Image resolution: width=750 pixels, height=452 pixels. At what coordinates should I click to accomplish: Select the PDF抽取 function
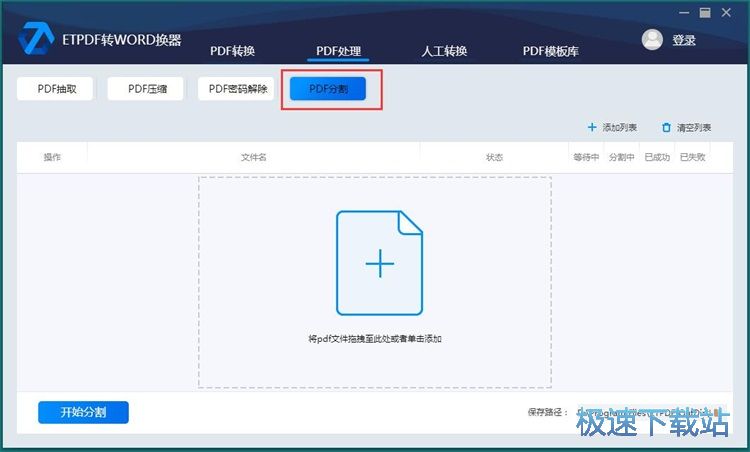[x=55, y=89]
